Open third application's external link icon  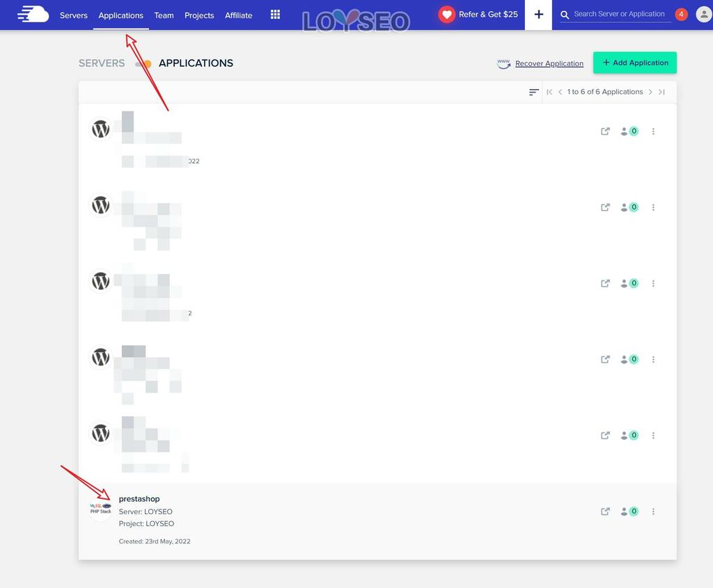pos(605,283)
